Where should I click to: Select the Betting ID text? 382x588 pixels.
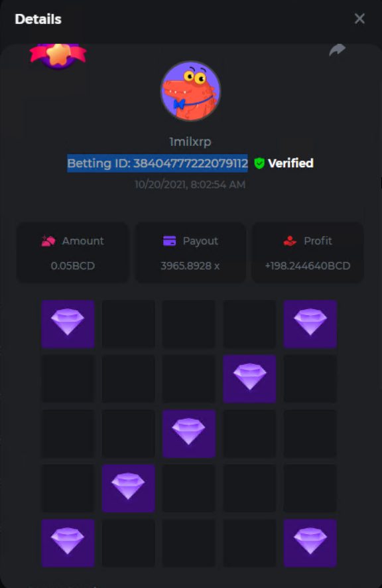(x=157, y=163)
